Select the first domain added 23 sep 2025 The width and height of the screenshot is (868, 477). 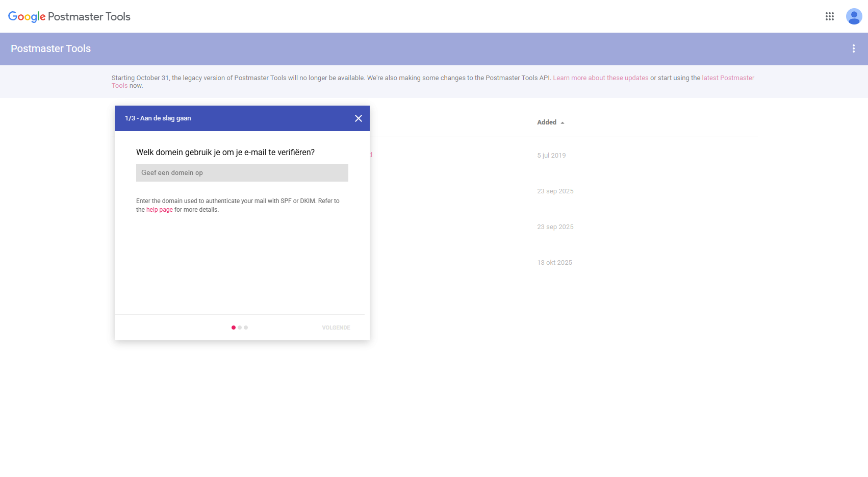coord(555,191)
